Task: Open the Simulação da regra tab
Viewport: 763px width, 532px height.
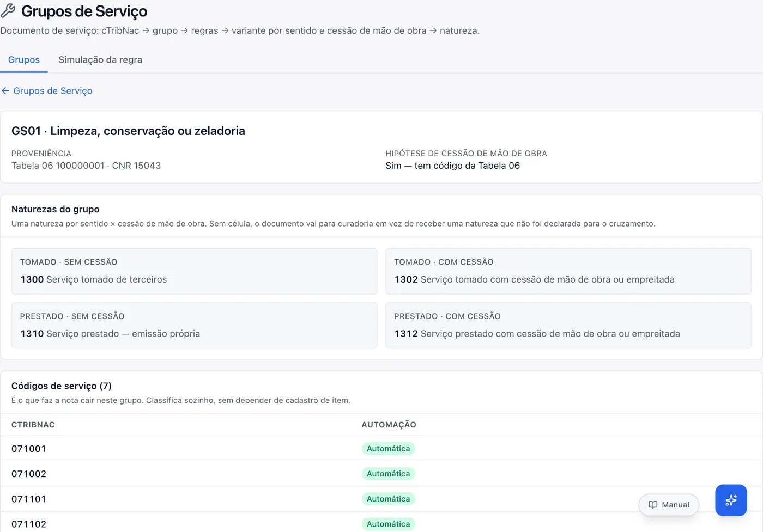Action: point(100,60)
